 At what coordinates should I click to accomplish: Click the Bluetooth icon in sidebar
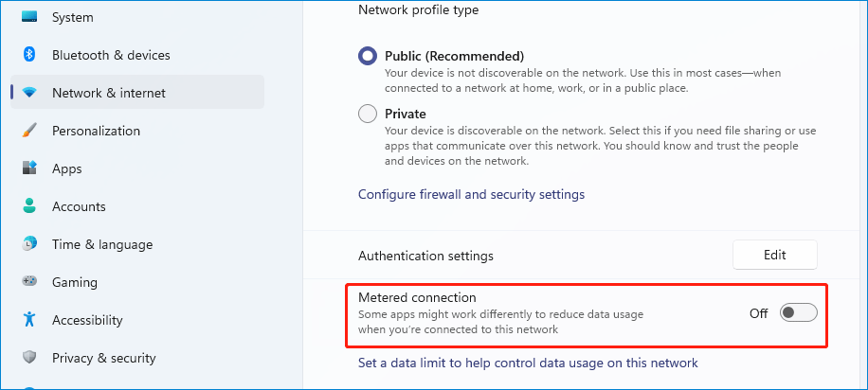[x=29, y=55]
